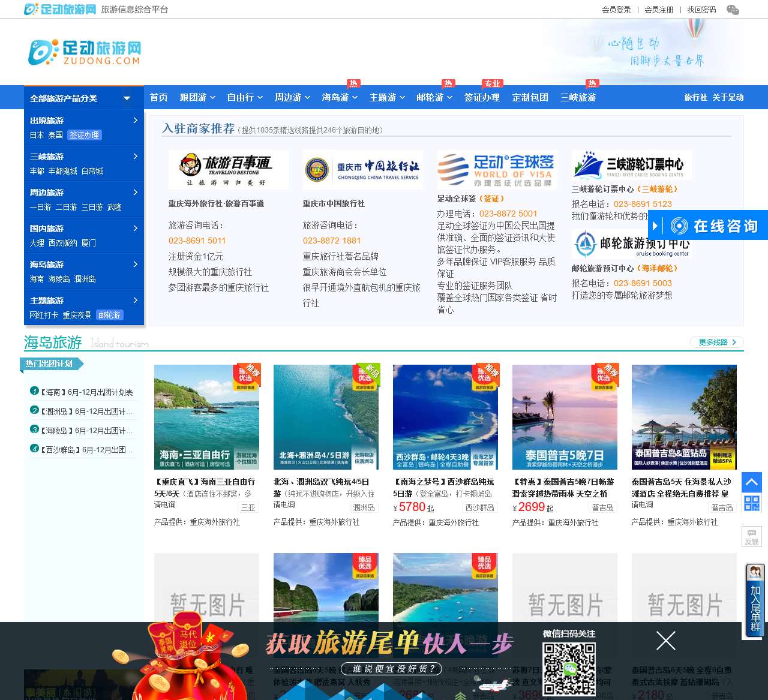Go to the 首页 home tab
Image resolution: width=768 pixels, height=700 pixels.
pos(158,97)
